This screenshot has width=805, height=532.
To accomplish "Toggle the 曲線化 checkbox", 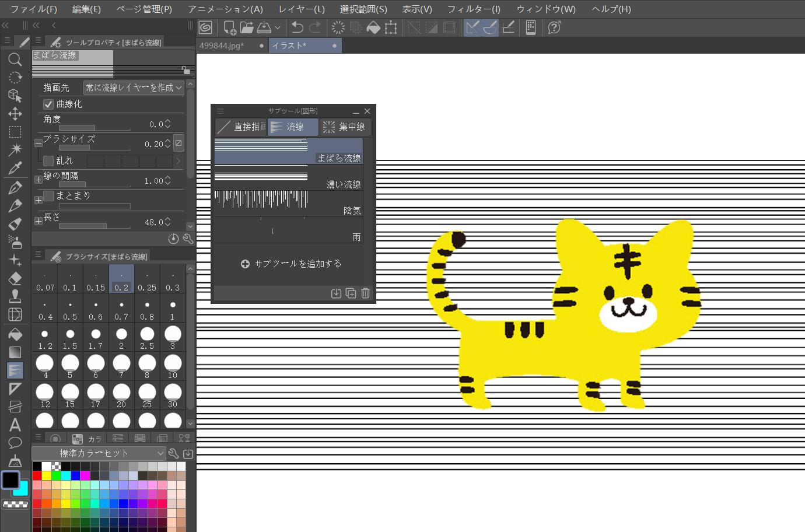I will (x=49, y=104).
